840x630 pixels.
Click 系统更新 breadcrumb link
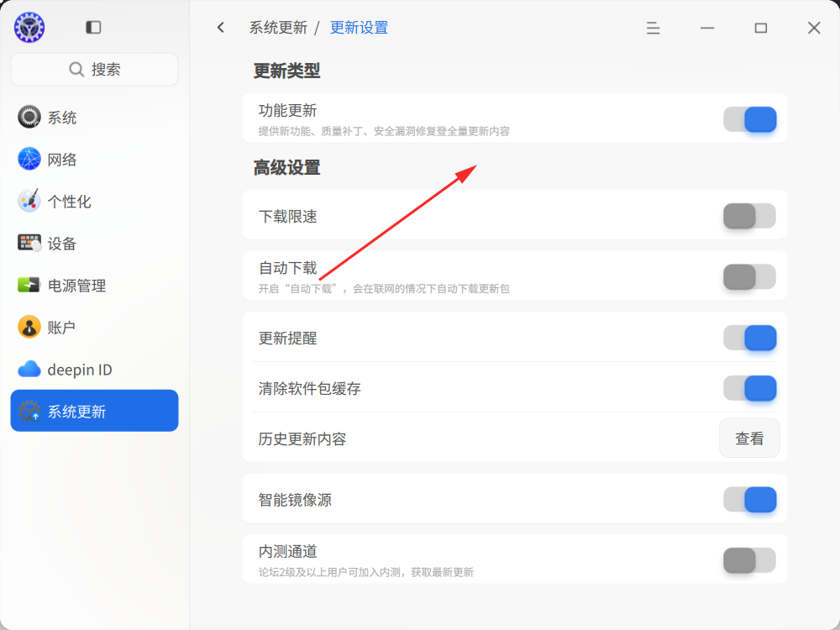[278, 28]
